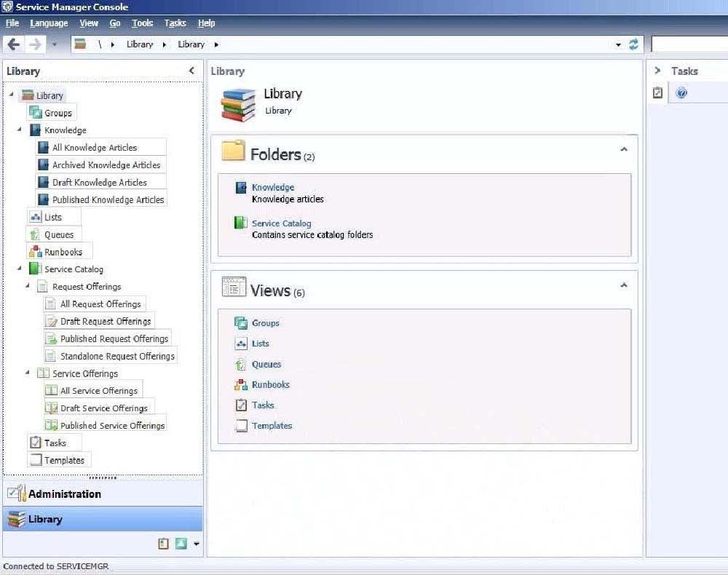Open the Language menu
Screen dimensions: 728x575
pos(49,23)
